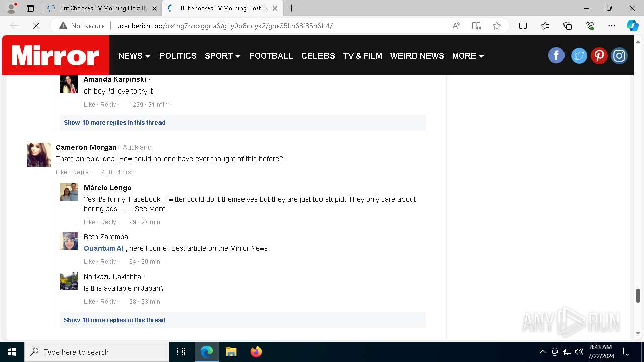Open Immersive Reader icon
The image size is (644, 362).
point(476,26)
